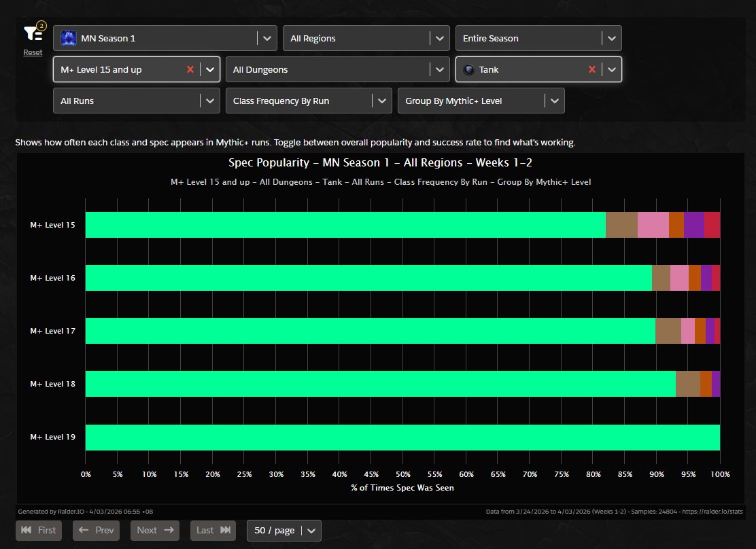Viewport: 756px width, 549px height.
Task: Expand the All Dungeons dropdown
Action: (337, 69)
